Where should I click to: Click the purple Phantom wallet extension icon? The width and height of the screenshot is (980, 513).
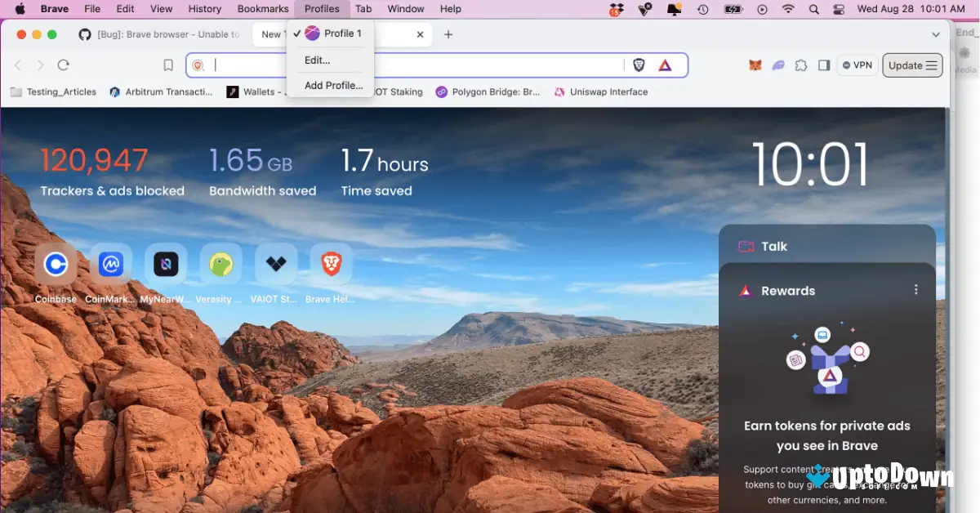click(778, 65)
